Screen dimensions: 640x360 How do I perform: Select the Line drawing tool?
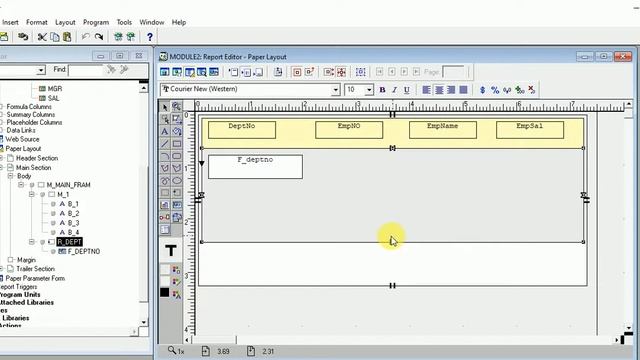tap(164, 144)
